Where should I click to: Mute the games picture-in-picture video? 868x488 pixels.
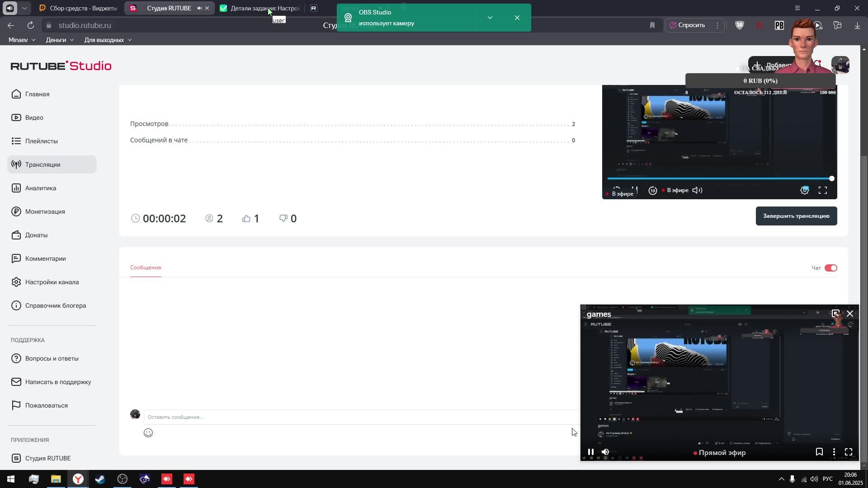tap(605, 452)
